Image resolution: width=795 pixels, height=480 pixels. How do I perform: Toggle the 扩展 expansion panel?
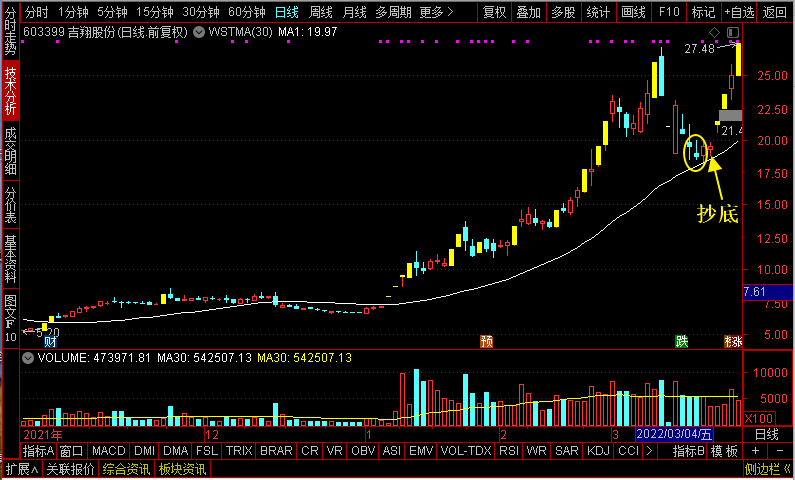tap(22, 469)
